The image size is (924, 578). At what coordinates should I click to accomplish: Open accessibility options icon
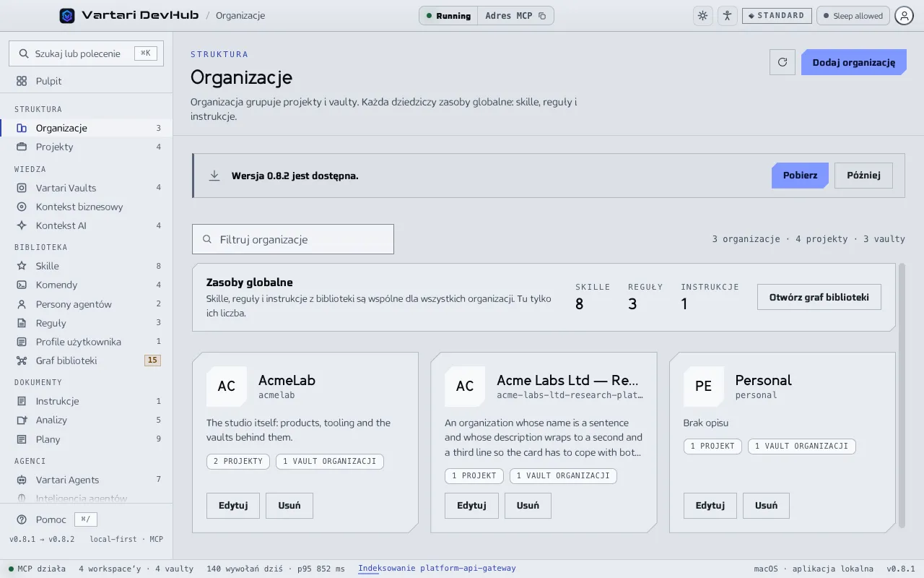[727, 16]
